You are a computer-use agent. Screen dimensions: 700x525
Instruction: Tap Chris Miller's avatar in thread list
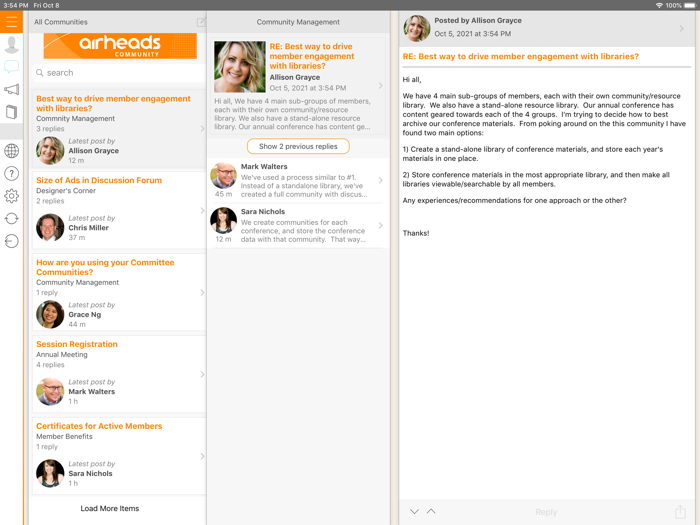pyautogui.click(x=50, y=228)
